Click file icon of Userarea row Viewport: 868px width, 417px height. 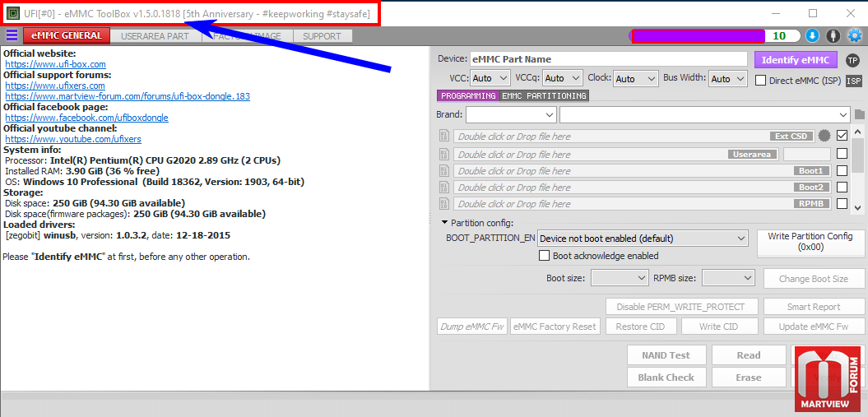[x=443, y=154]
